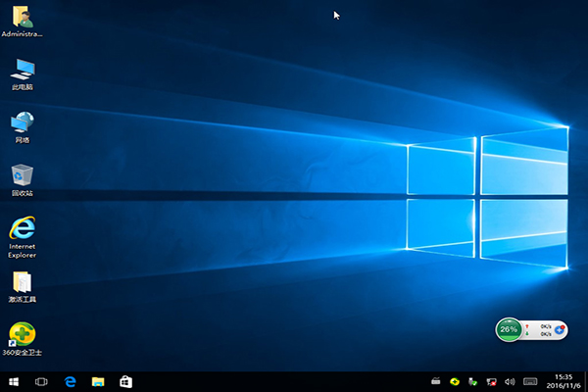Click the safely remove hardware tray icon
This screenshot has height=392, width=588.
(x=473, y=380)
